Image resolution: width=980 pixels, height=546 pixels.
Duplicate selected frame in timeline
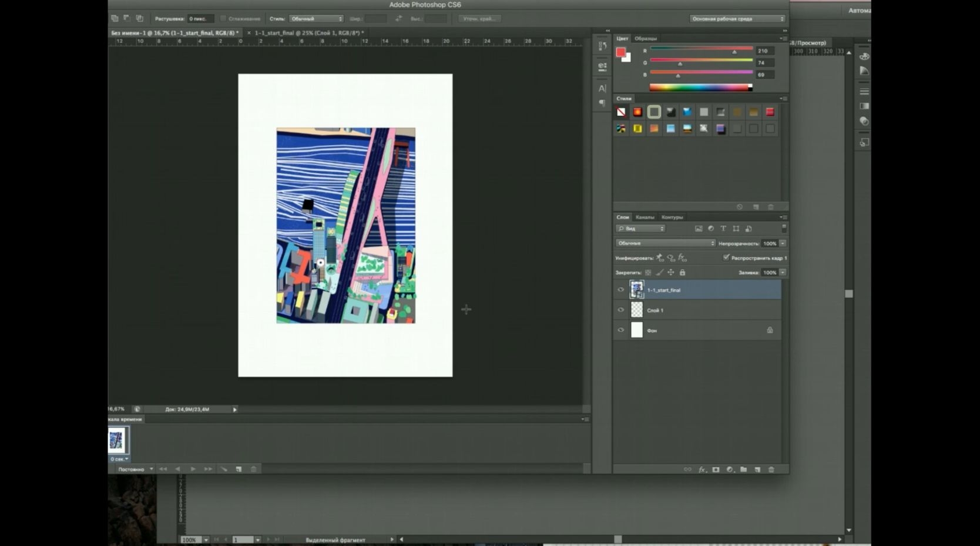pos(239,469)
